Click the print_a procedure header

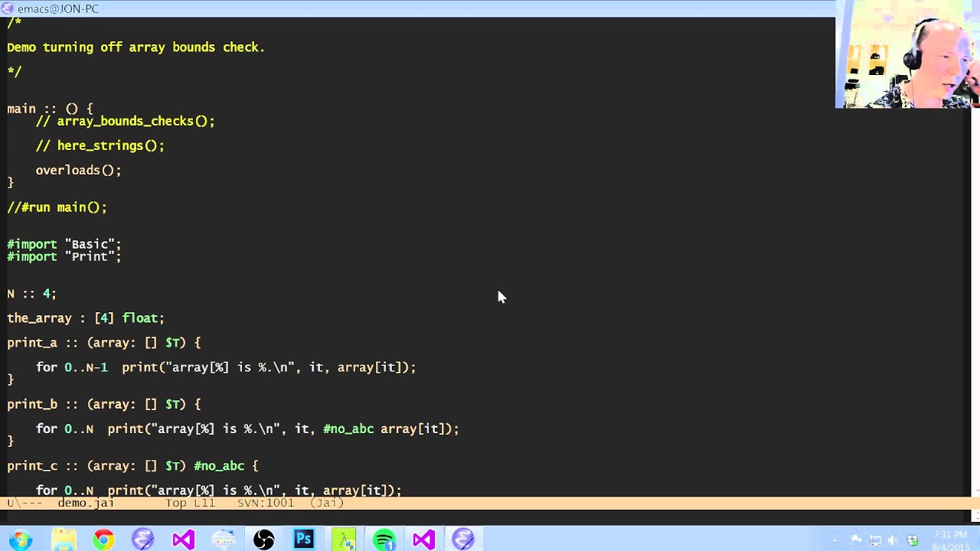click(104, 343)
